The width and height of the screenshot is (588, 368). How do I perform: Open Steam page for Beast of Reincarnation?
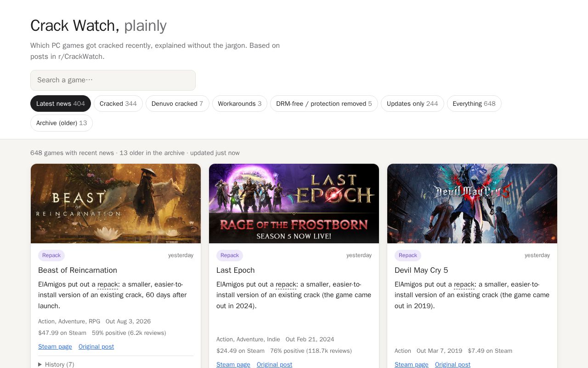coord(55,346)
